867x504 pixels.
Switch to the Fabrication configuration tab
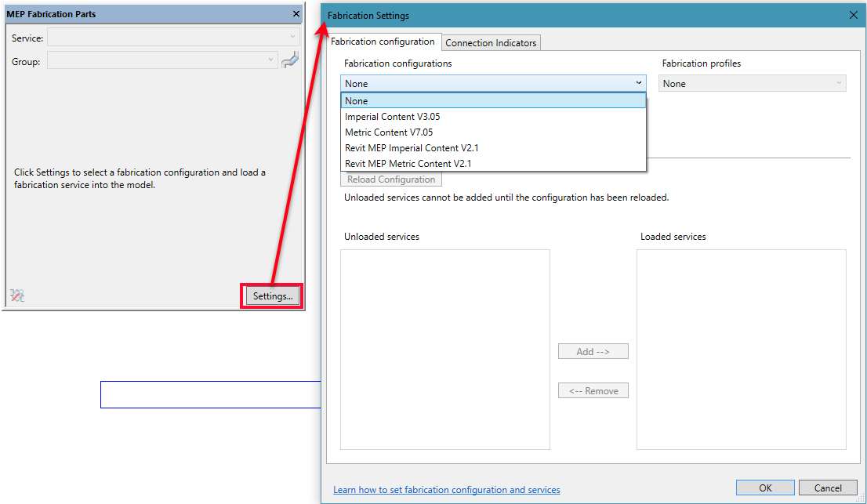coord(384,42)
